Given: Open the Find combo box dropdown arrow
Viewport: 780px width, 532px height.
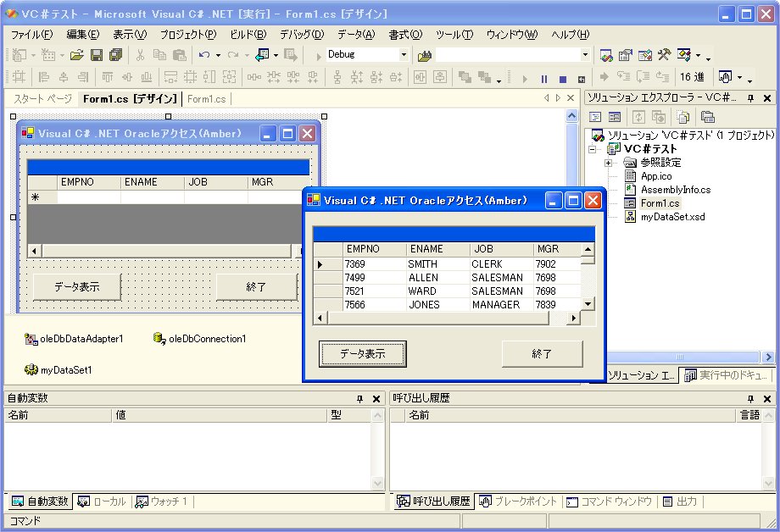Looking at the screenshot, I should (586, 55).
